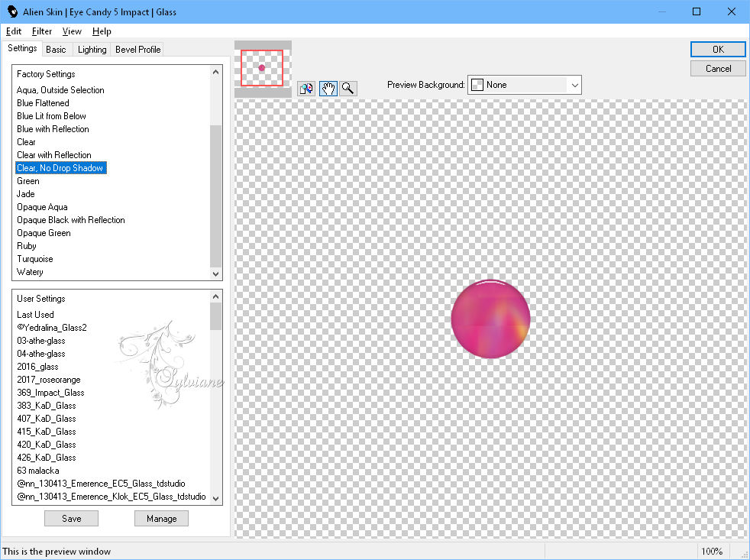Viewport: 750px width, 560px height.
Task: Open the Help menu
Action: pos(102,31)
